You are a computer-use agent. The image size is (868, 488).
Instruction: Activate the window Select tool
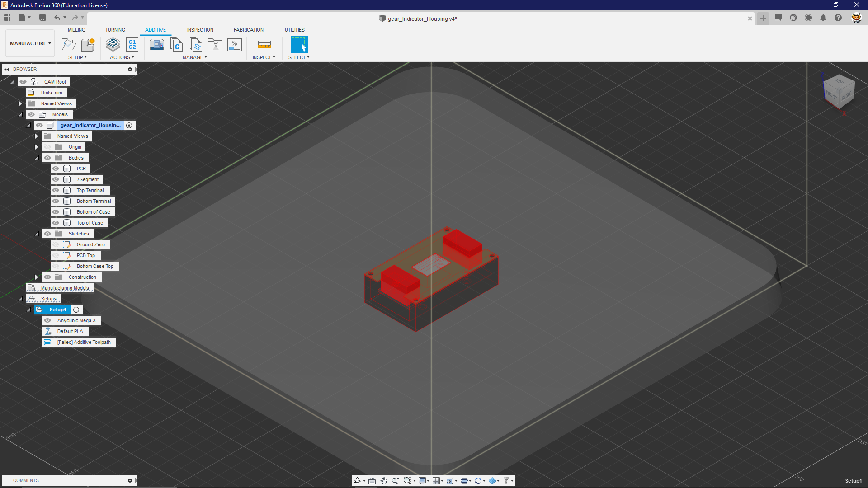click(x=299, y=45)
